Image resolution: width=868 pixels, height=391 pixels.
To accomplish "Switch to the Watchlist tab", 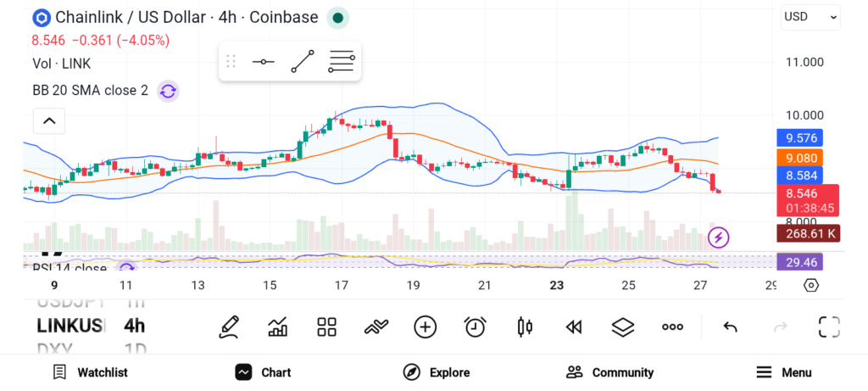I will tap(90, 372).
